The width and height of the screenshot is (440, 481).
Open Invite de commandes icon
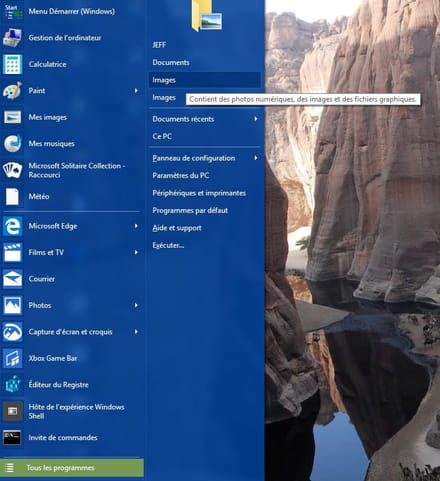[x=13, y=437]
